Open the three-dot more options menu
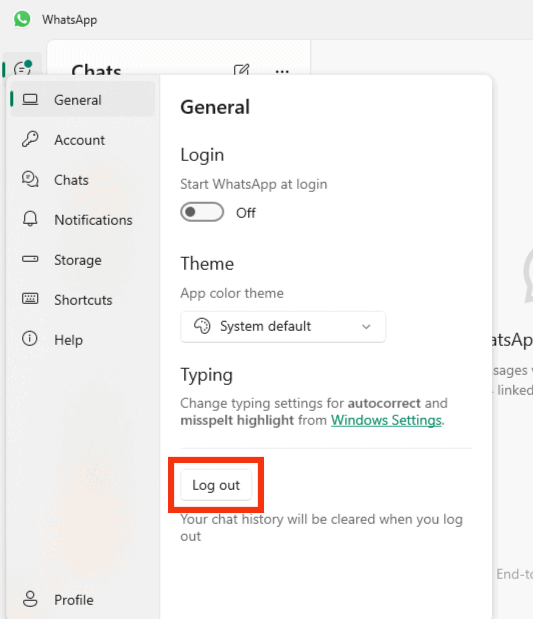This screenshot has height=619, width=533. (282, 71)
